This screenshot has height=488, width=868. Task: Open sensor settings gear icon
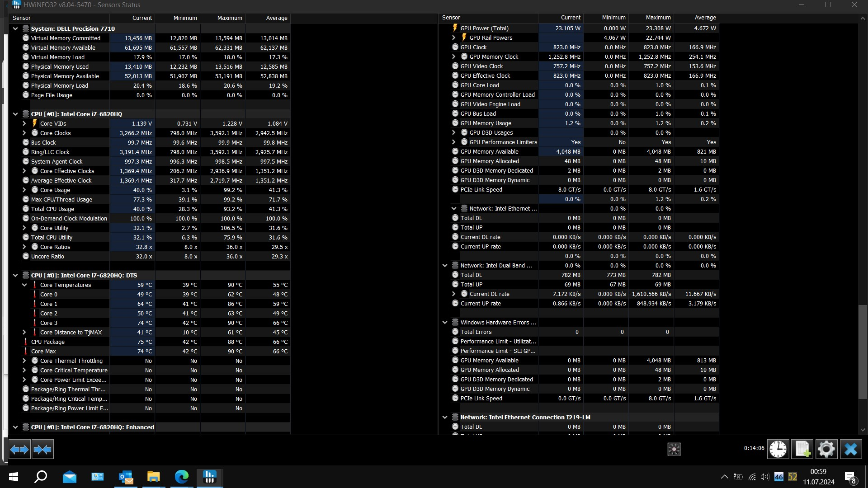click(x=826, y=449)
